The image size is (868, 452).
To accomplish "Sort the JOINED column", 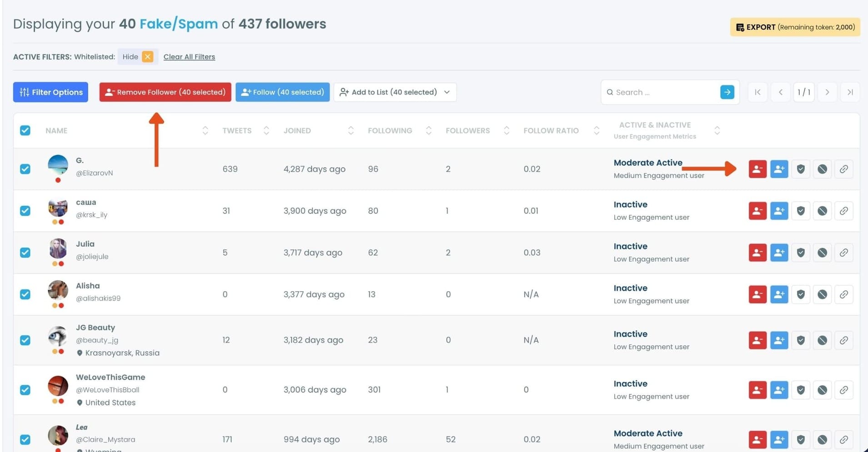I will click(x=351, y=130).
